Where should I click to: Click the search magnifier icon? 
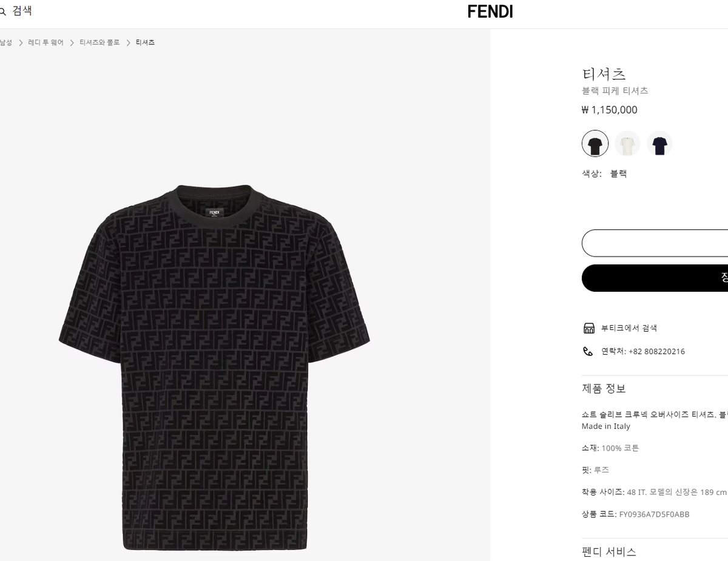pyautogui.click(x=3, y=12)
